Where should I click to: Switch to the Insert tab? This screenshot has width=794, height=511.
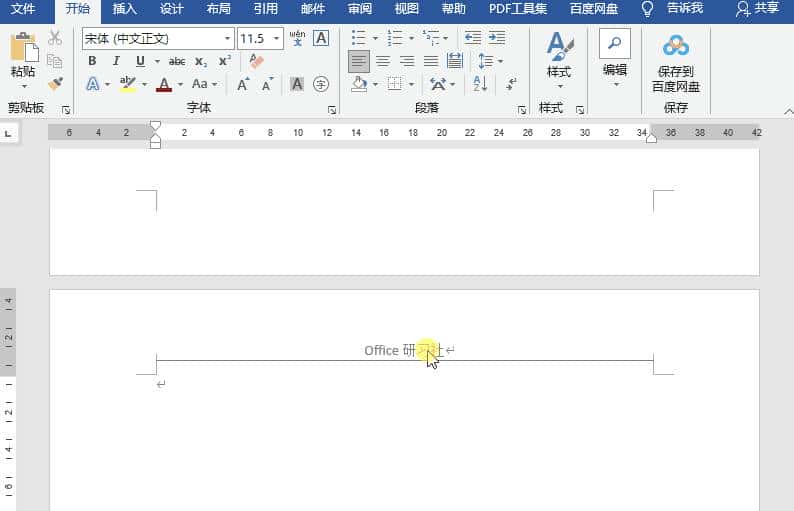(x=124, y=9)
